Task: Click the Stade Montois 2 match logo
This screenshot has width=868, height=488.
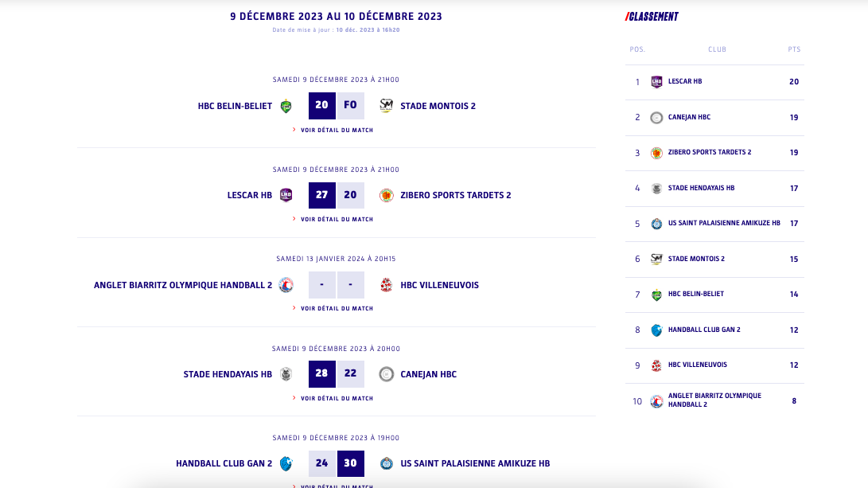Action: (x=387, y=106)
